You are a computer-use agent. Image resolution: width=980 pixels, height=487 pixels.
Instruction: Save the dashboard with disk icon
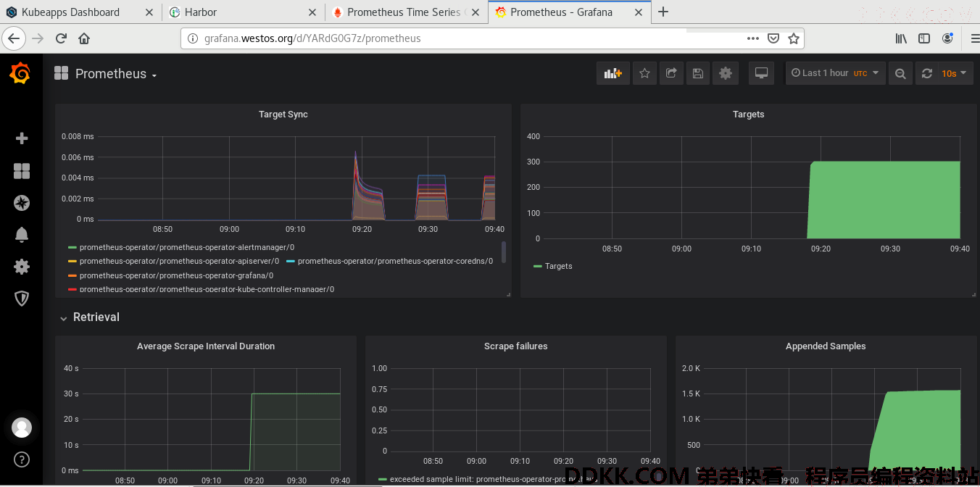click(x=698, y=73)
